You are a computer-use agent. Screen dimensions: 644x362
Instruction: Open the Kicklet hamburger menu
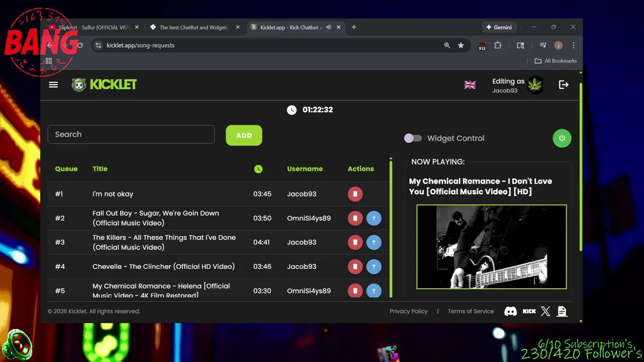pos(53,84)
